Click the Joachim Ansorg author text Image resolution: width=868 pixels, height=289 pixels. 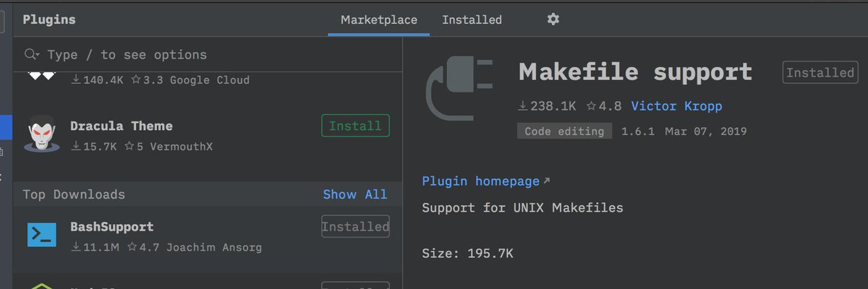click(x=214, y=247)
